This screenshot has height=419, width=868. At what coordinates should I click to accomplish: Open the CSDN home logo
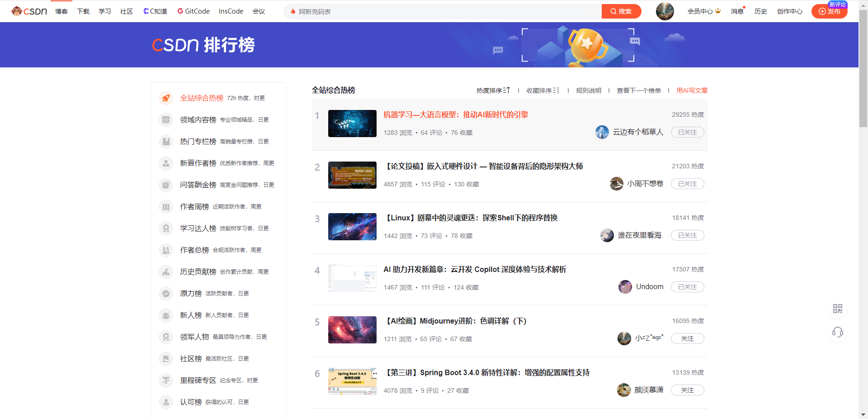(29, 11)
